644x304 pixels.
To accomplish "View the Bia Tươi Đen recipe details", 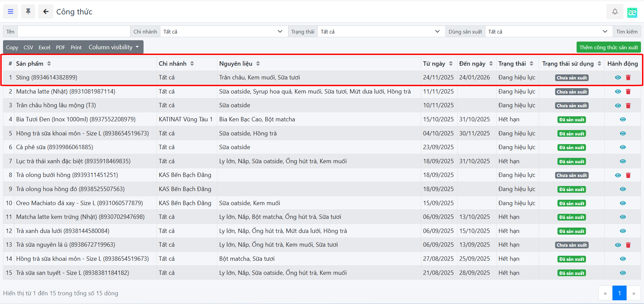I will point(623,119).
